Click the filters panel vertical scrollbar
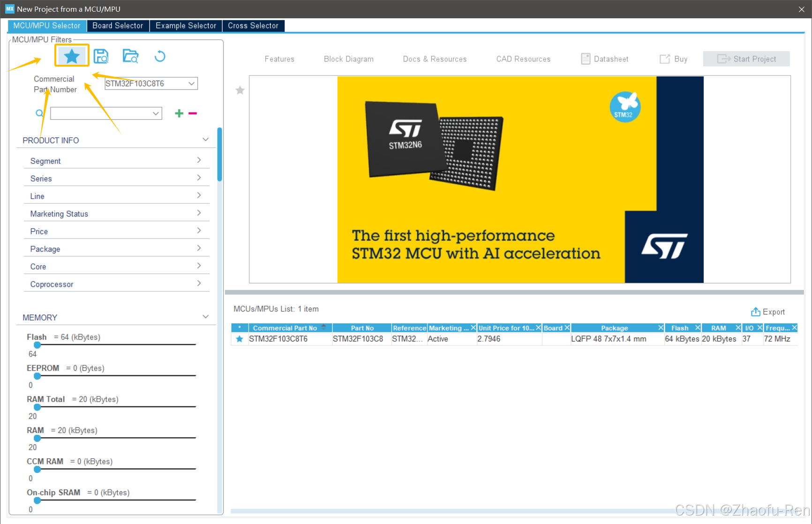This screenshot has width=812, height=524. point(219,154)
